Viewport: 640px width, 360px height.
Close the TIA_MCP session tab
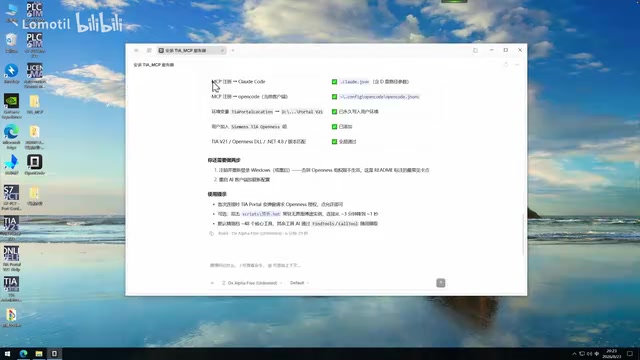222,50
